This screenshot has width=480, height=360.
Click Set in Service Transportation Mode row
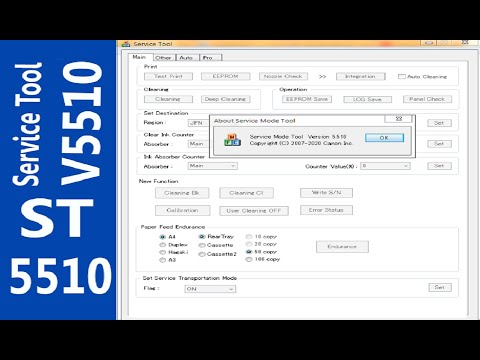pyautogui.click(x=440, y=287)
